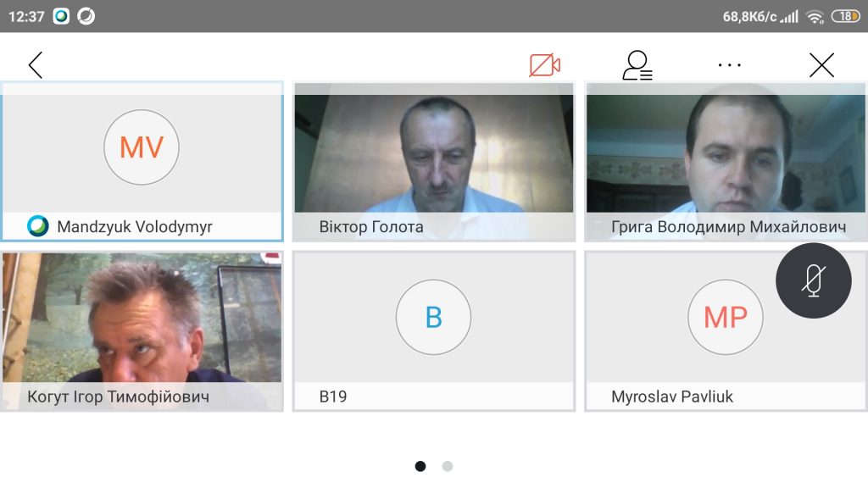The height and width of the screenshot is (488, 868).
Task: Unmute using the floating microphone button
Action: coord(813,280)
